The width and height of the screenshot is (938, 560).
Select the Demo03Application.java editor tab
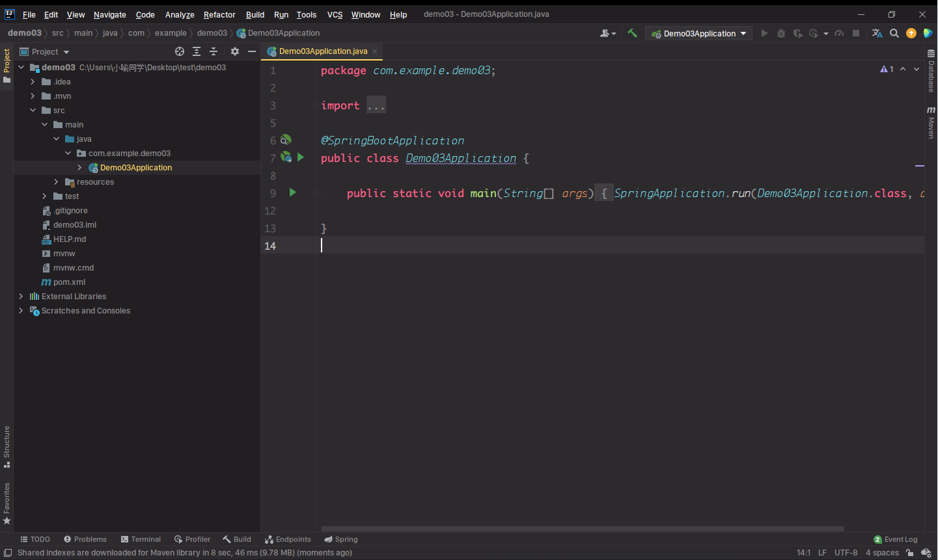tap(323, 51)
